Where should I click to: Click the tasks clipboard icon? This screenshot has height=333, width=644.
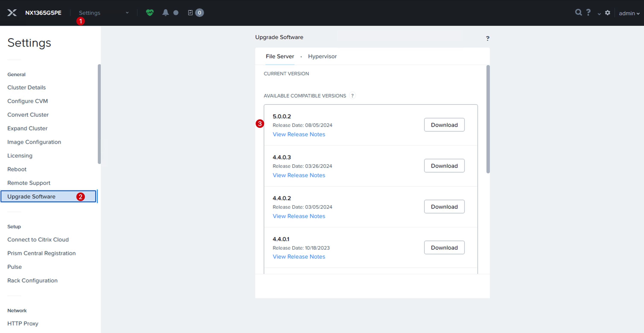(190, 13)
